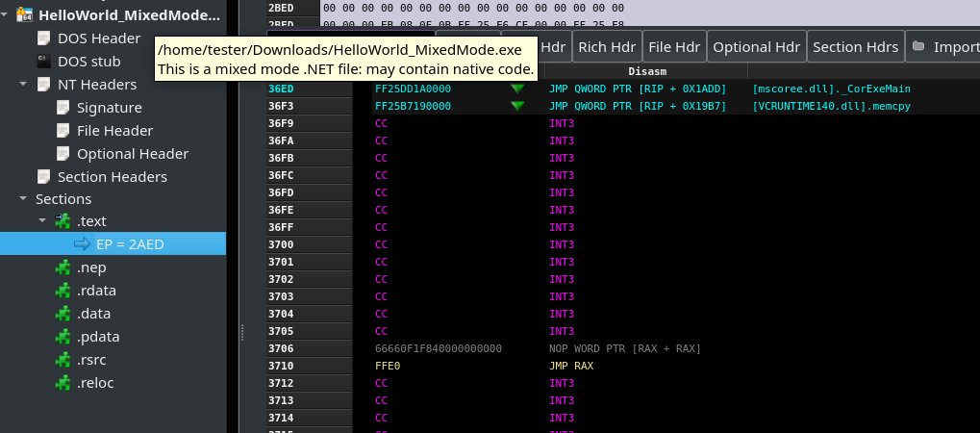Click the [VCRUNTIME140.dll].memcpy reference
This screenshot has height=433, width=980.
coord(831,107)
